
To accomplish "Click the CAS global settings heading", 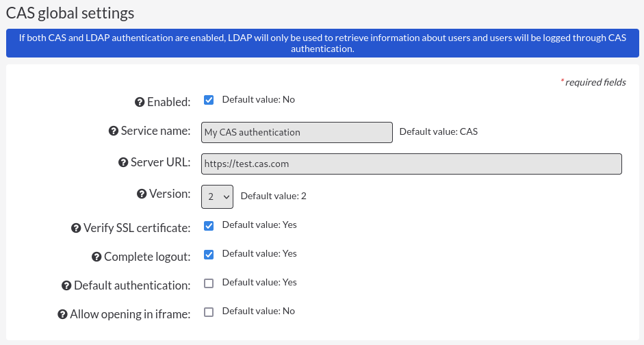I will point(70,13).
